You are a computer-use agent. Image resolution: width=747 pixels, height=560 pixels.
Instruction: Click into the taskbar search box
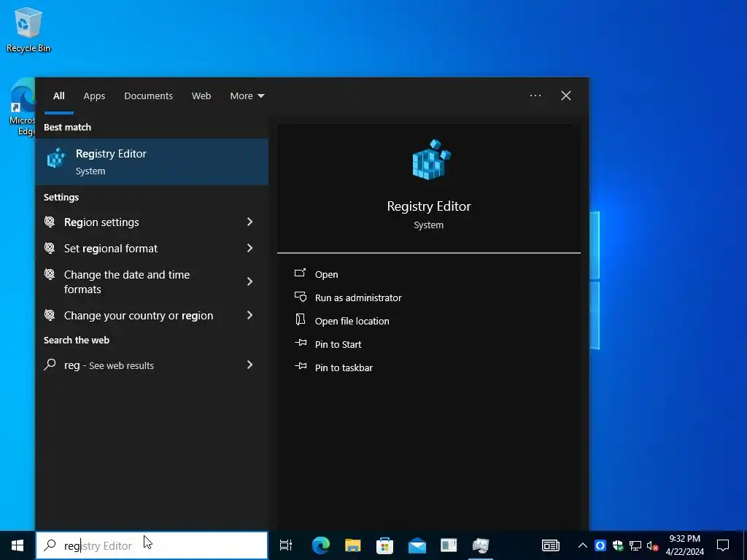pyautogui.click(x=152, y=545)
